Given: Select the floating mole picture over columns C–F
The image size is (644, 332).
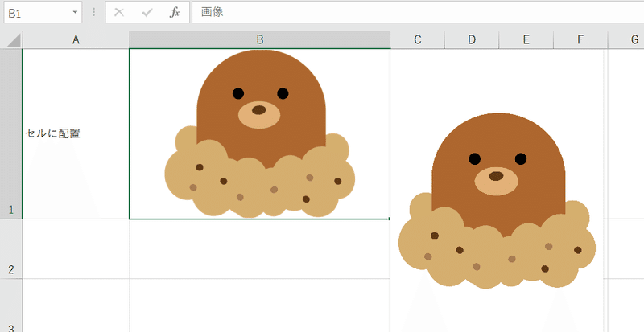Looking at the screenshot, I should click(497, 200).
